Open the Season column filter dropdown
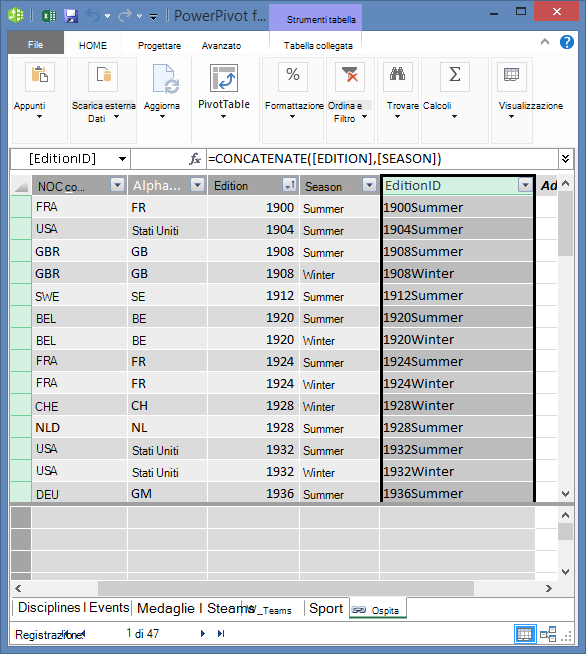The image size is (586, 654). pos(369,184)
